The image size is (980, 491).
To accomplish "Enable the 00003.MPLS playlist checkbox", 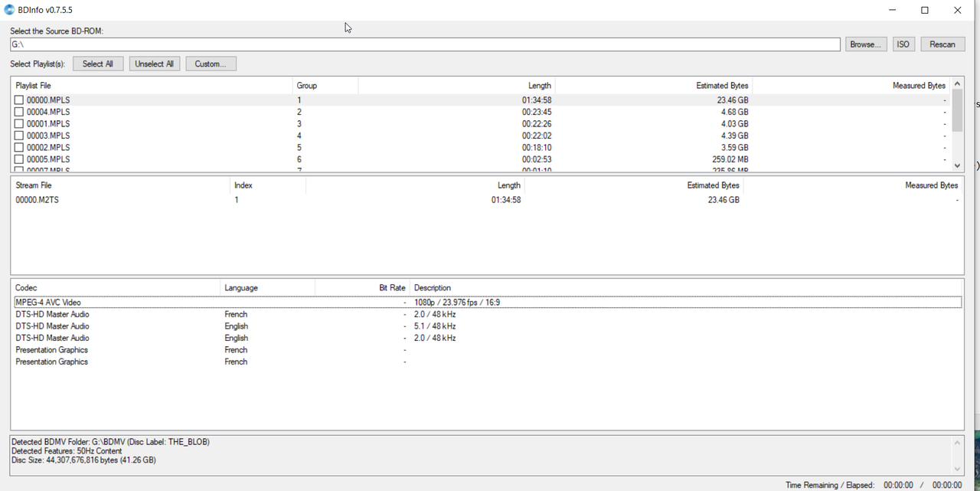I will [x=19, y=136].
